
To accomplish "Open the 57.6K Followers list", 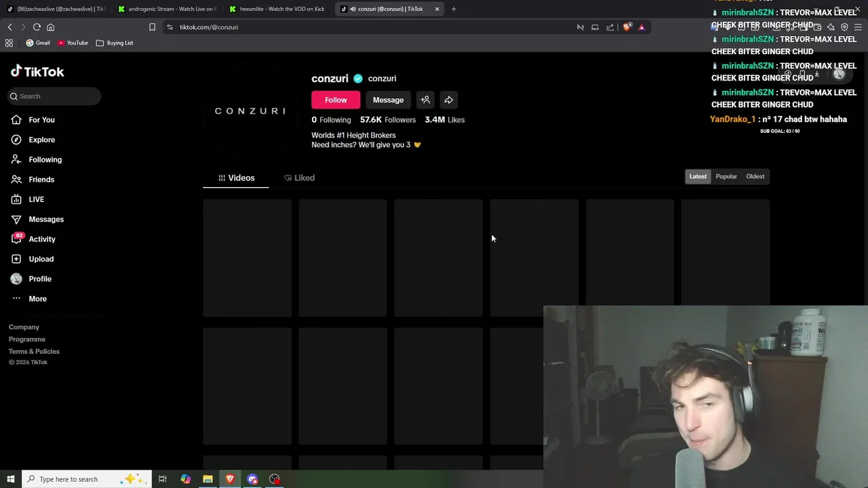I will click(388, 120).
